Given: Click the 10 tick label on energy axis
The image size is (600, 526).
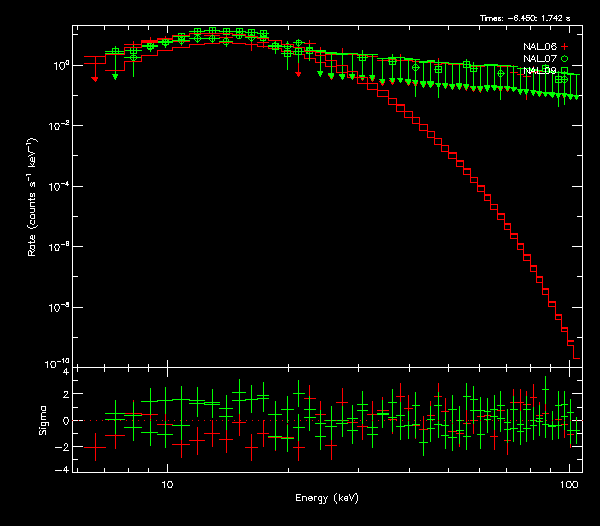Looking at the screenshot, I should tap(167, 483).
